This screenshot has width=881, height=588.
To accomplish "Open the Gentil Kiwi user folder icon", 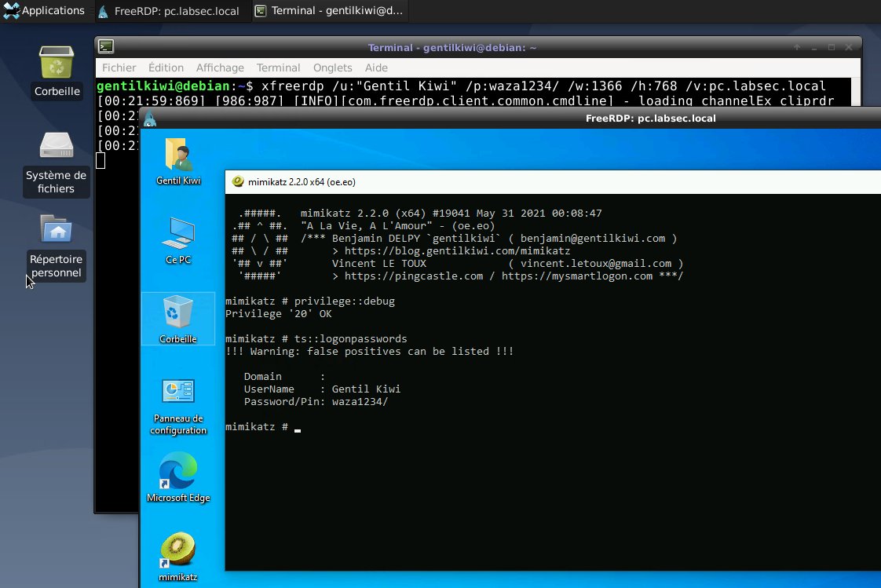I will click(x=178, y=155).
